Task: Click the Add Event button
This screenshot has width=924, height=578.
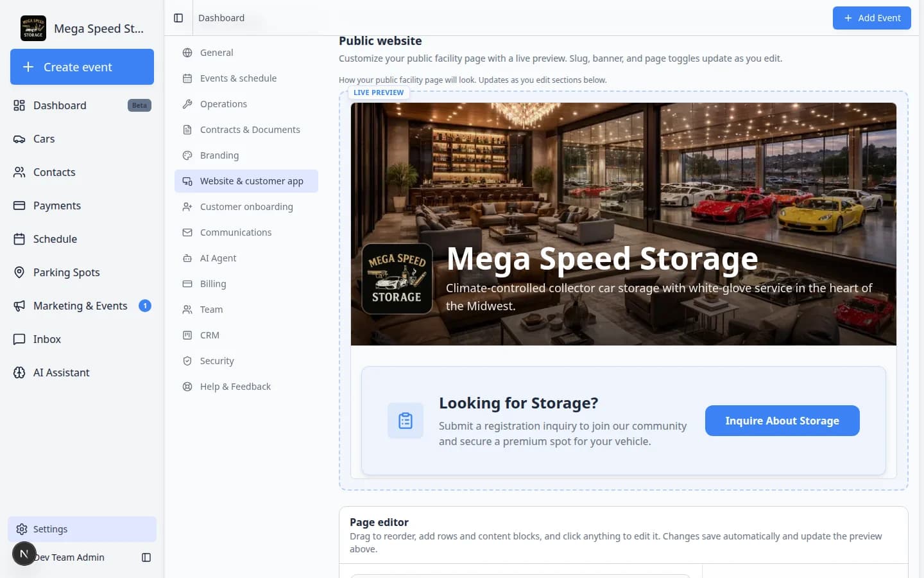Action: (x=872, y=18)
